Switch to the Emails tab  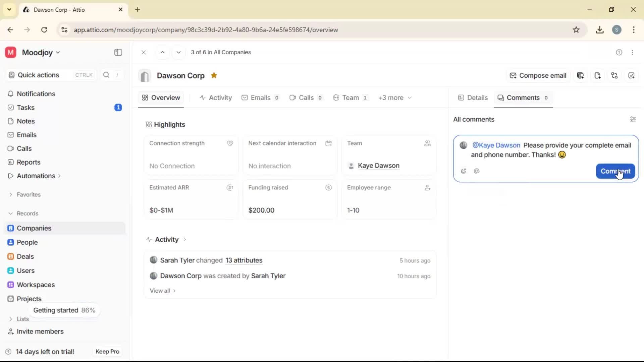tap(260, 98)
